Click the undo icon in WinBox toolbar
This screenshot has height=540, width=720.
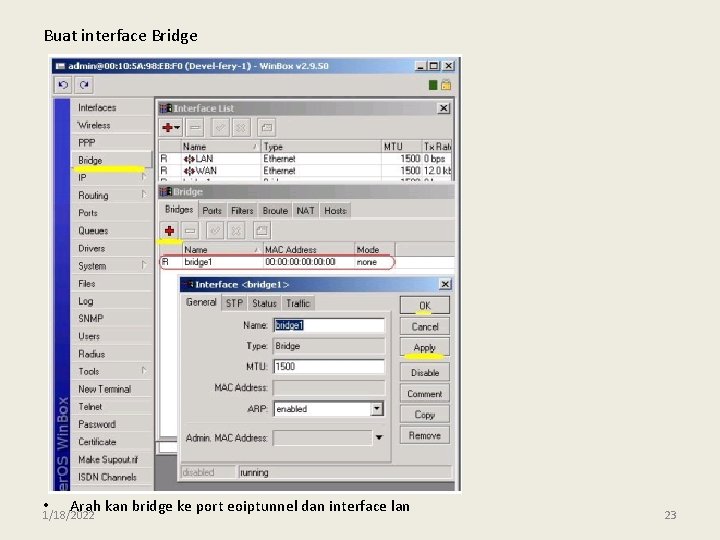[63, 85]
